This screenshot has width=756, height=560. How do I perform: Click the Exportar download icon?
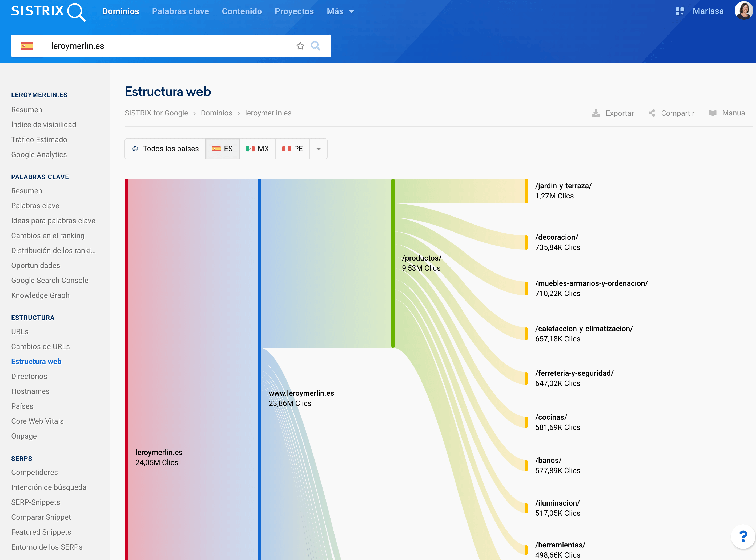(x=595, y=113)
